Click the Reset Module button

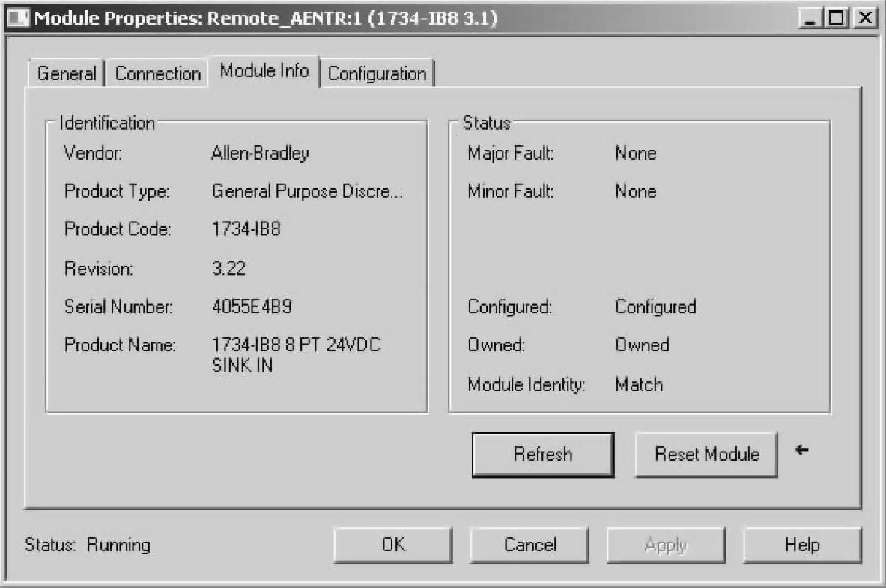click(706, 455)
